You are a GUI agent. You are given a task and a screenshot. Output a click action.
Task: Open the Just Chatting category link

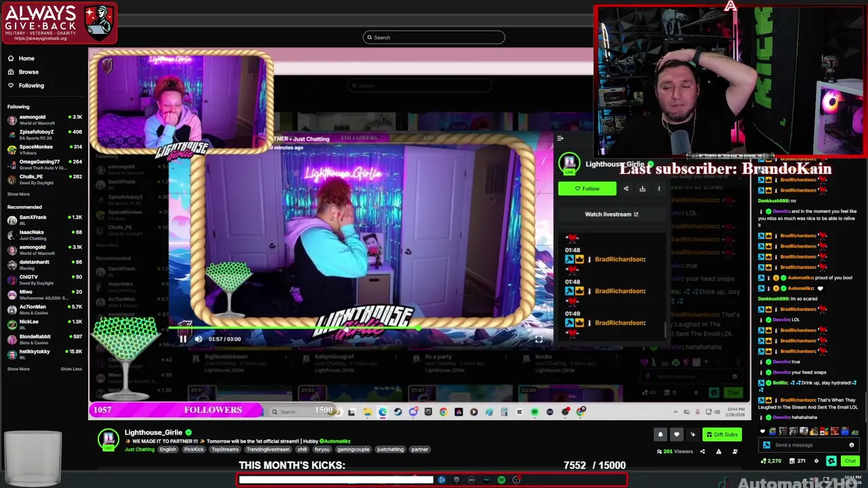(x=139, y=449)
